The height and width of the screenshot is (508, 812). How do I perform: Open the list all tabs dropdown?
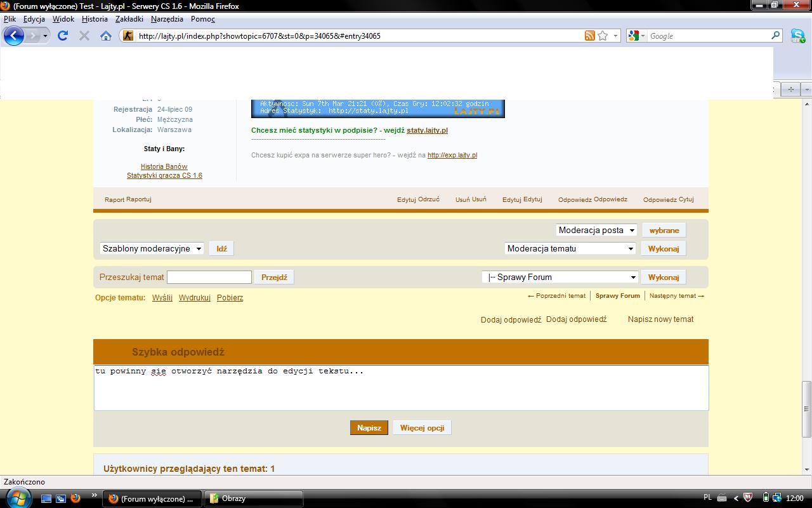point(807,89)
